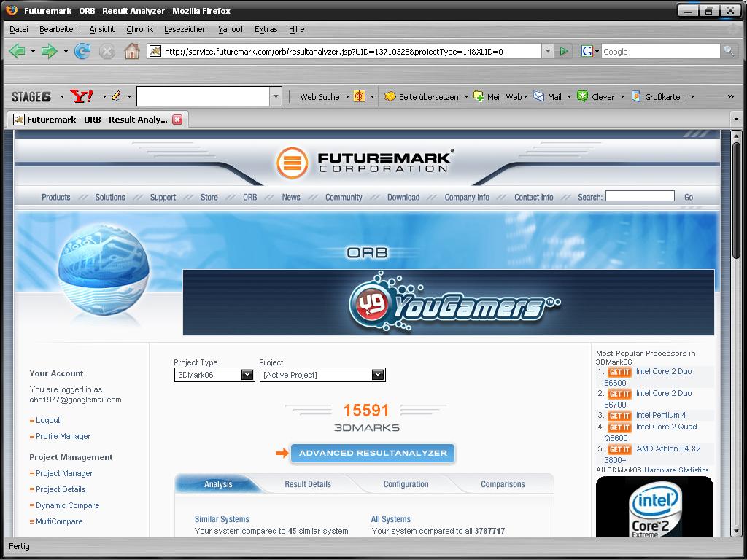Click the All Systems heading link
Image resolution: width=747 pixels, height=560 pixels.
391,519
